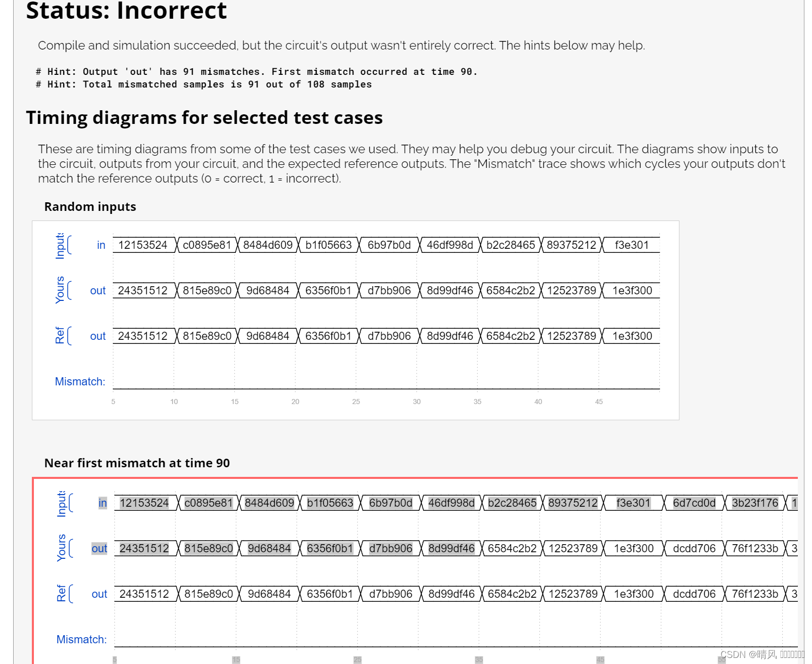This screenshot has height=664, width=812.
Task: Click the "Status: Incorrect" heading
Action: [x=126, y=11]
